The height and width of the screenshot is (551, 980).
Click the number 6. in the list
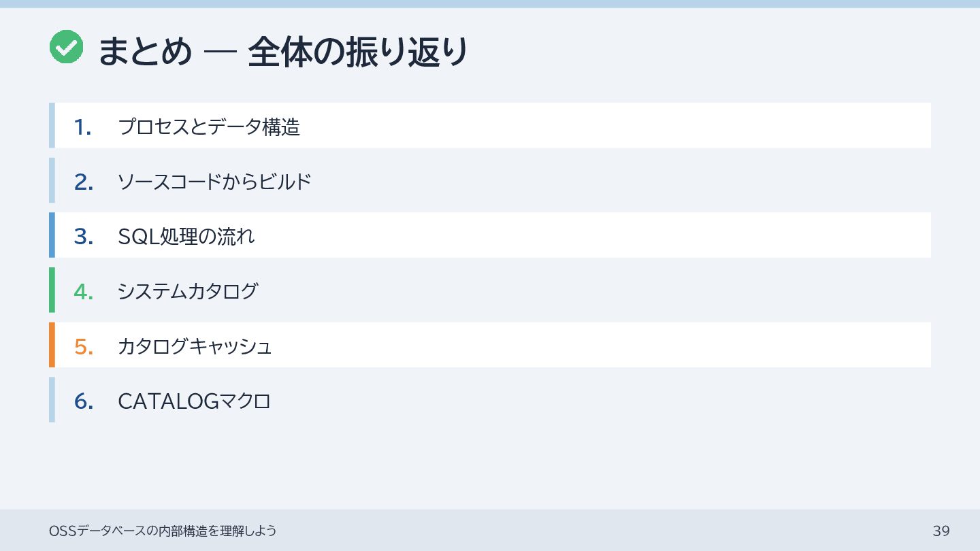84,401
